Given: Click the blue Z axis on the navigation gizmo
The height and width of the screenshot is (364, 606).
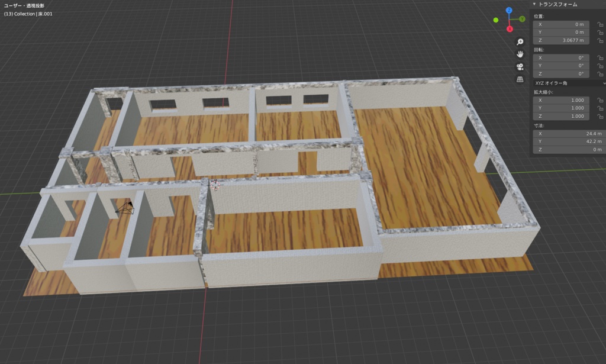Looking at the screenshot, I should [509, 10].
